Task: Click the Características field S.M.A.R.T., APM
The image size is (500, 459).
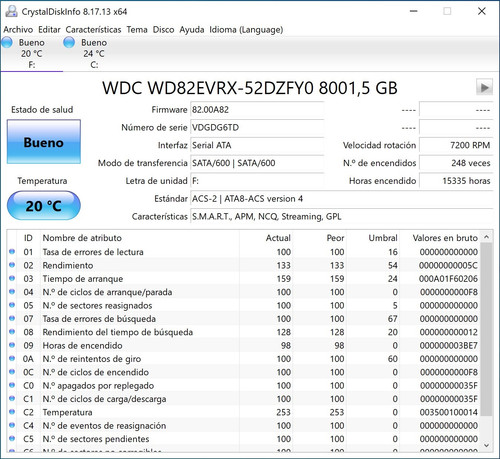Action: (x=342, y=217)
